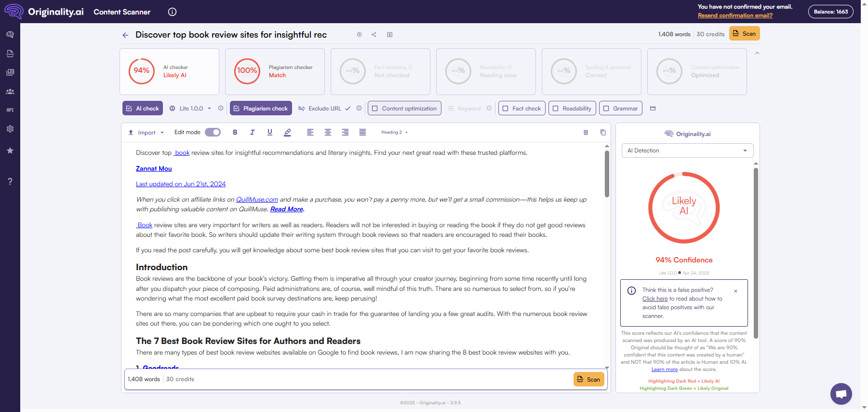Click info icon next to Lite 1.0.0
The image size is (868, 412).
[x=221, y=108]
